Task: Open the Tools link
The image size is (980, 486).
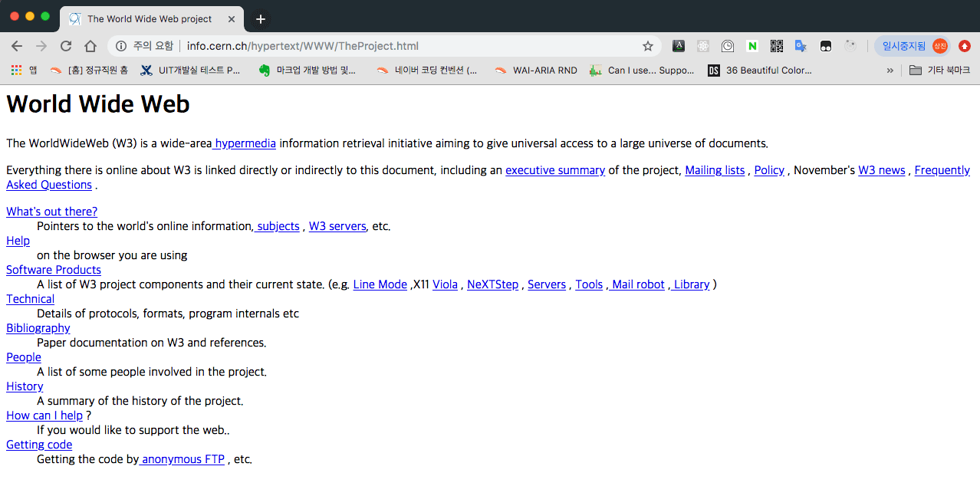Action: [x=589, y=284]
